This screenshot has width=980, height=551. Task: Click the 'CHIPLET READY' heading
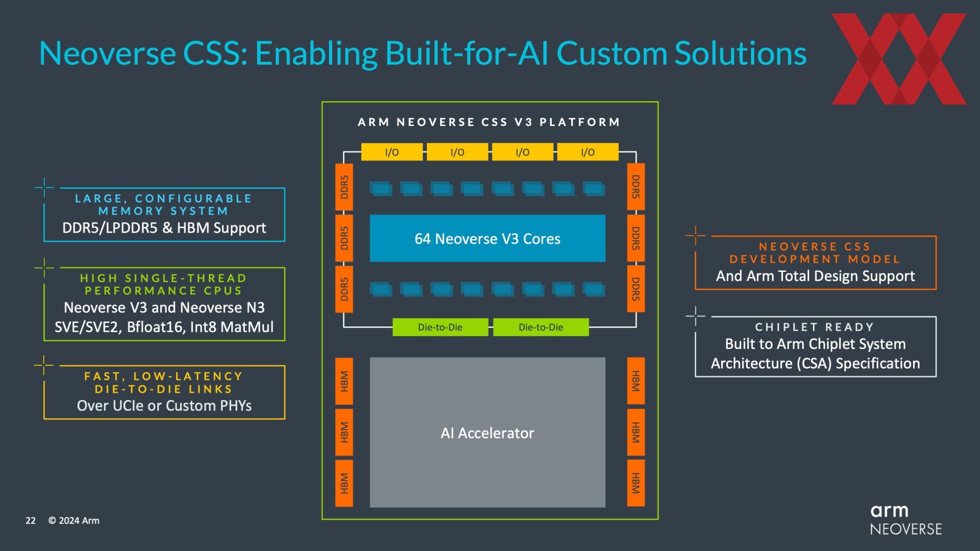pyautogui.click(x=815, y=327)
